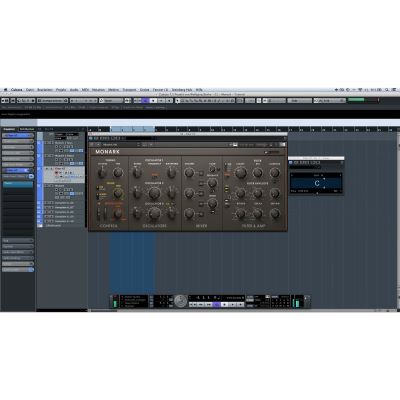Click Rewind on the bottom transport panel
The width and height of the screenshot is (400, 400).
[x=201, y=304]
